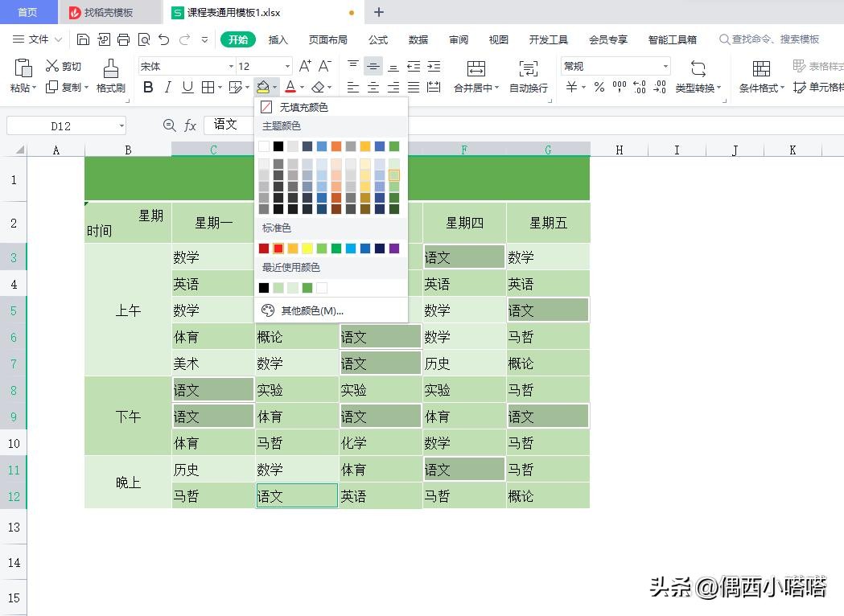Toggle vertical middle alignment

[373, 66]
